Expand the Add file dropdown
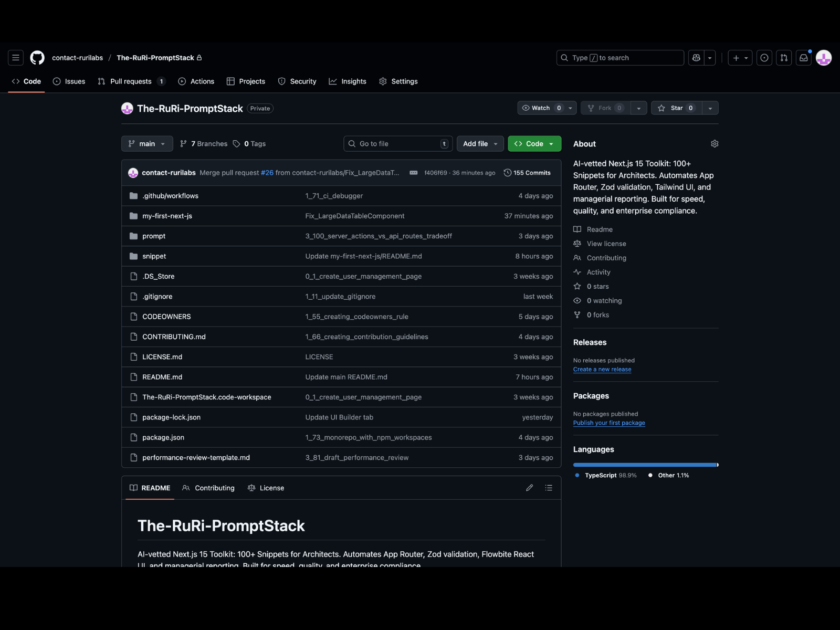The image size is (840, 630). [x=480, y=144]
